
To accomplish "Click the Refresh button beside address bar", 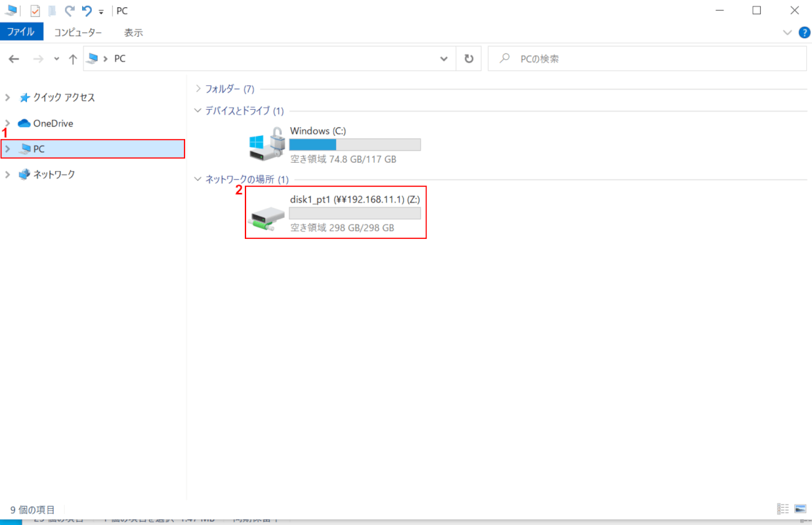I will coord(469,58).
